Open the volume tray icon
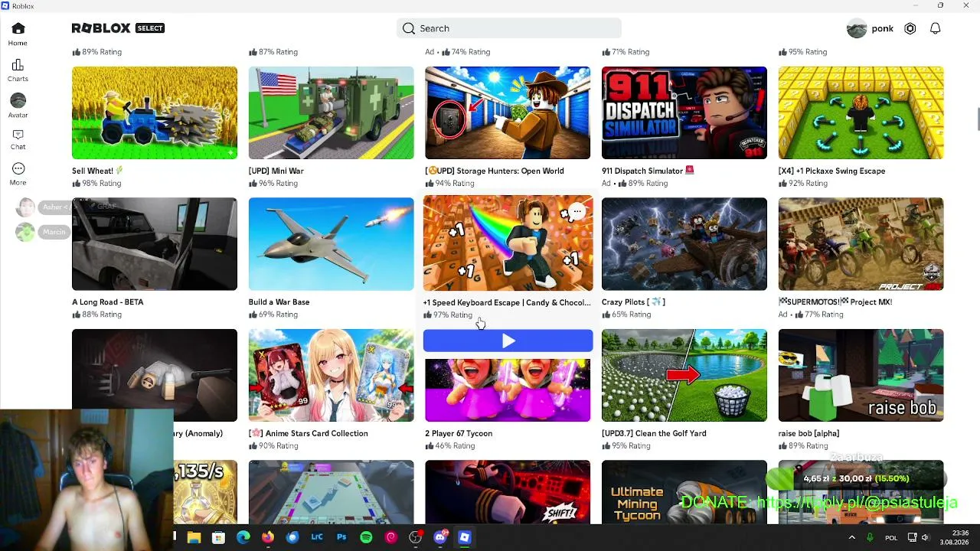Image resolution: width=980 pixels, height=551 pixels. 925,537
